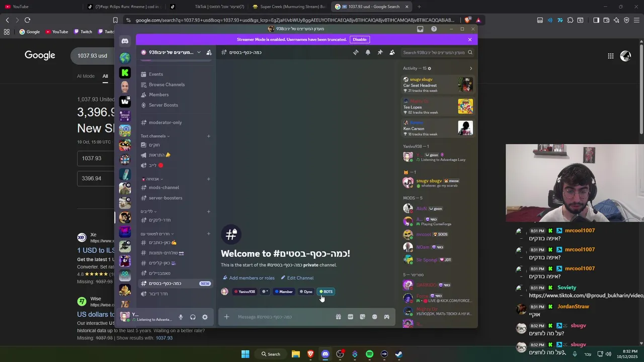This screenshot has height=362, width=644.
Task: Open Discord home direct messages icon
Action: [x=125, y=41]
